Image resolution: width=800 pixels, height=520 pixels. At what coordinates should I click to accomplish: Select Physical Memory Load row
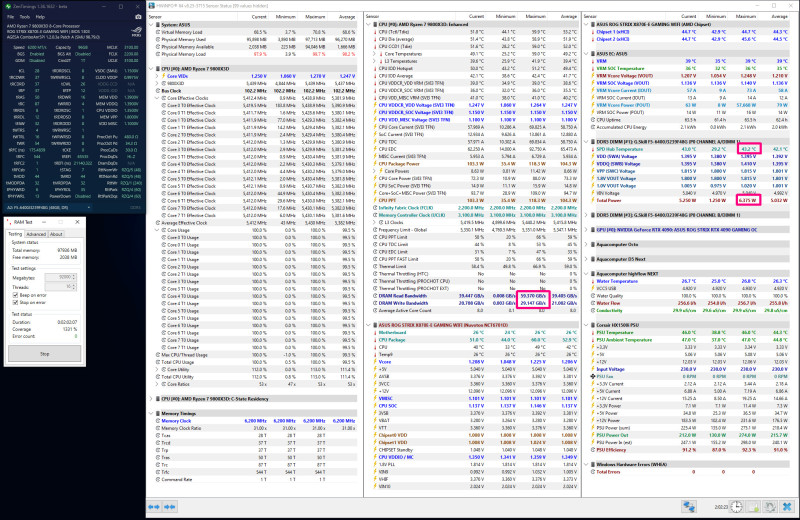tap(255, 54)
